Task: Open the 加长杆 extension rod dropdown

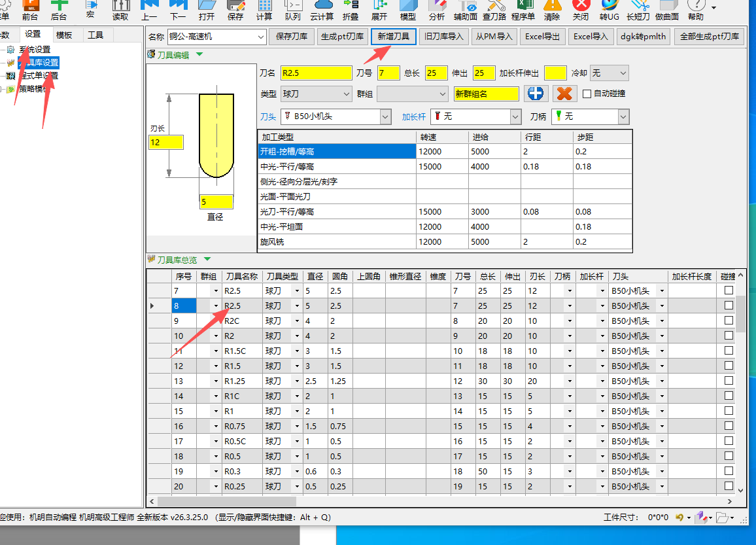Action: click(515, 116)
